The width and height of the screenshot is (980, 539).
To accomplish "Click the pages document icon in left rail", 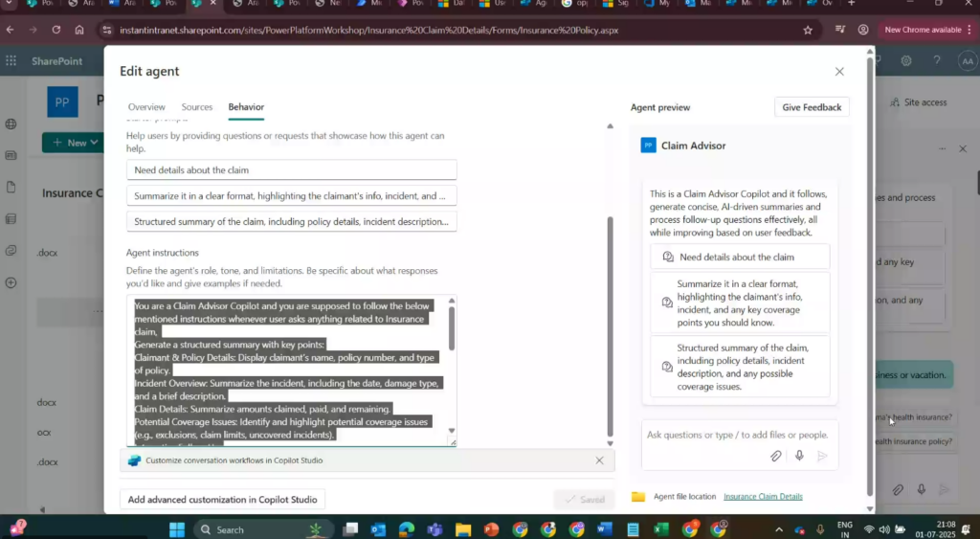I will 11,187.
